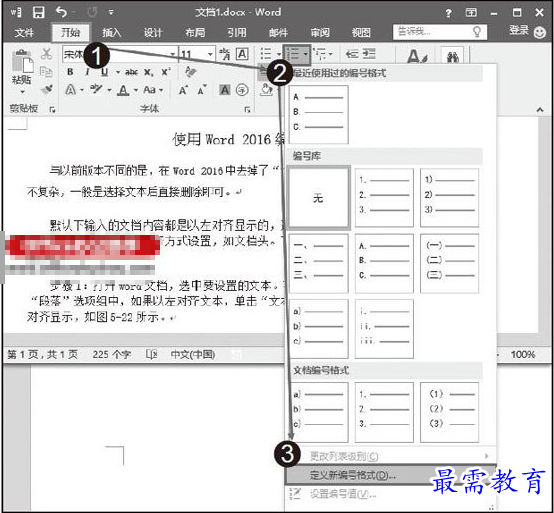Switch to the 邮件 Mailings tab

278,33
